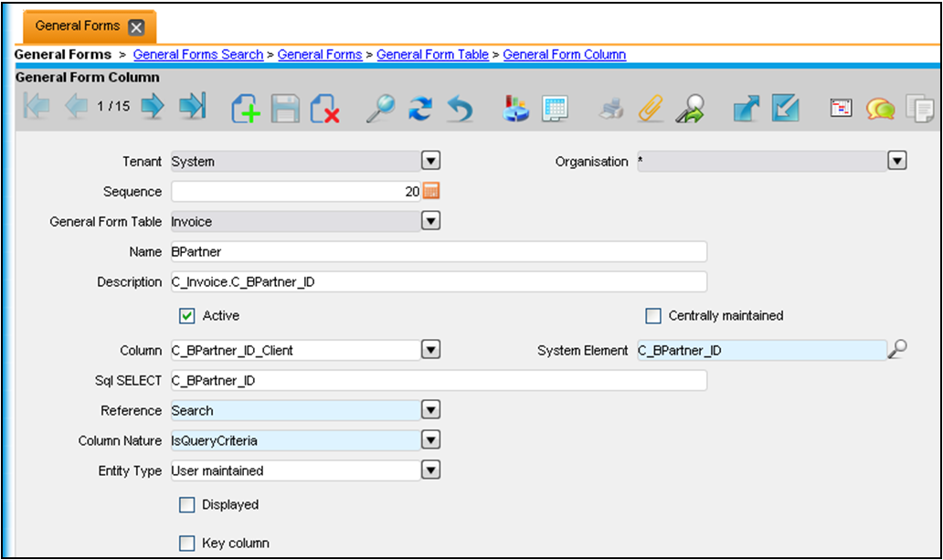
Task: Select the General Forms tab
Action: (x=78, y=26)
